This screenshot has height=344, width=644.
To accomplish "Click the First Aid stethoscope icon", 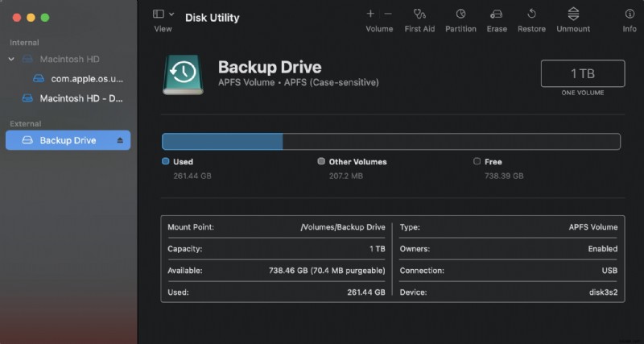I will 419,14.
